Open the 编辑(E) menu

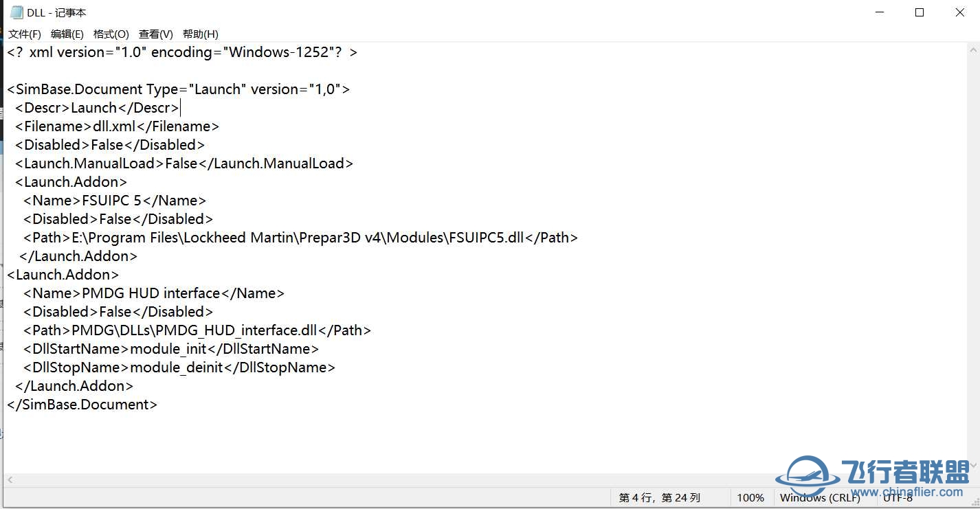[x=67, y=34]
